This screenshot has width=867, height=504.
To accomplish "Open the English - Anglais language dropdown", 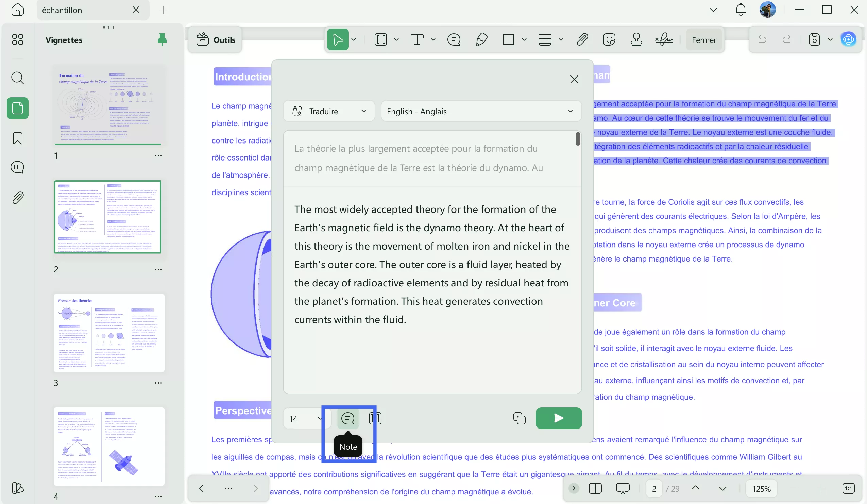I will (x=481, y=111).
